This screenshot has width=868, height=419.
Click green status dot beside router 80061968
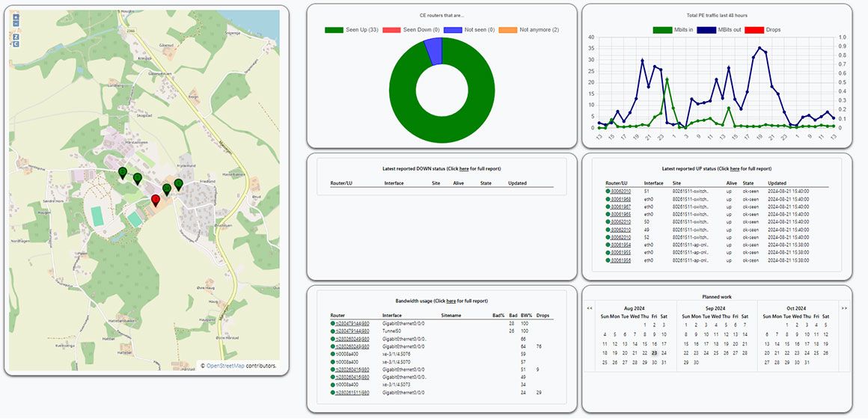coord(608,199)
